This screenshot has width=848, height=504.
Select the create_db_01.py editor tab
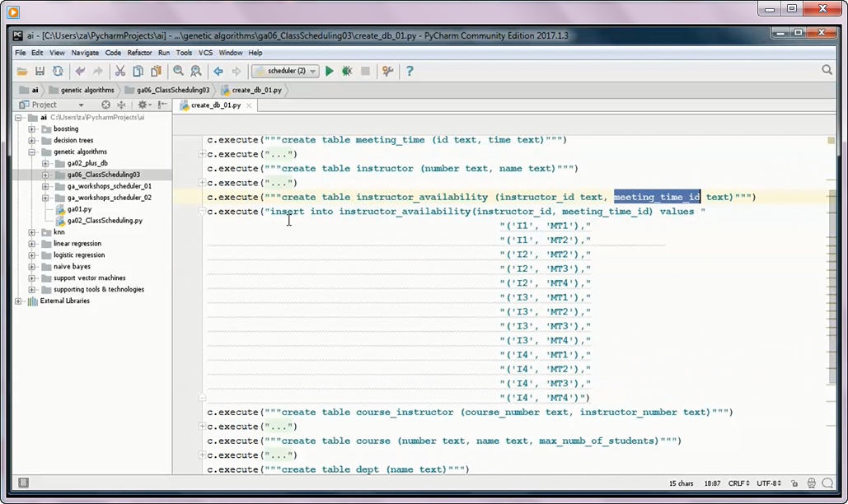216,105
